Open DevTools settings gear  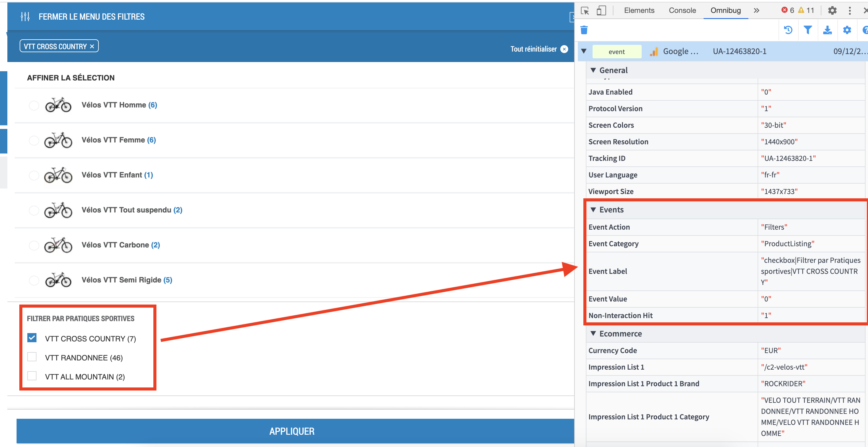click(832, 10)
